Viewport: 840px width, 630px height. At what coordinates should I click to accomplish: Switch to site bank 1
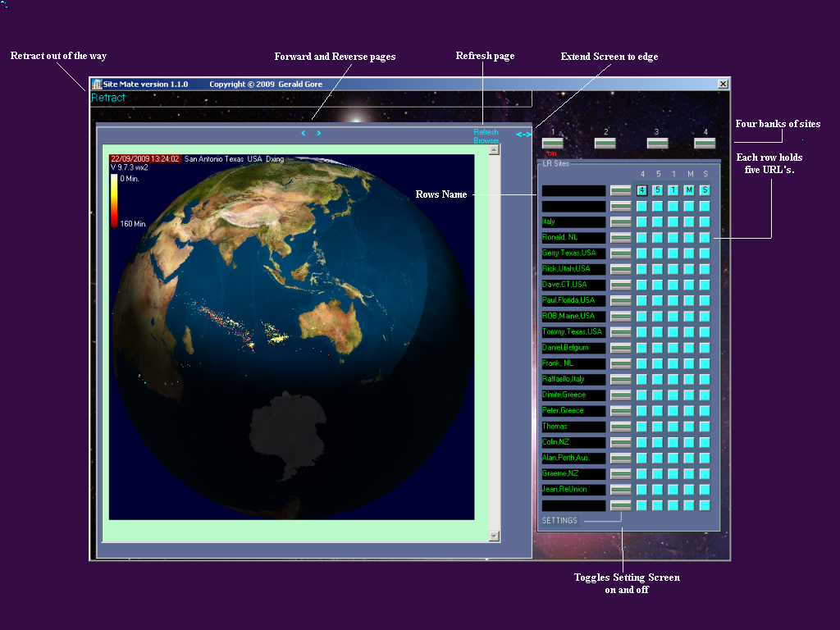pos(552,143)
